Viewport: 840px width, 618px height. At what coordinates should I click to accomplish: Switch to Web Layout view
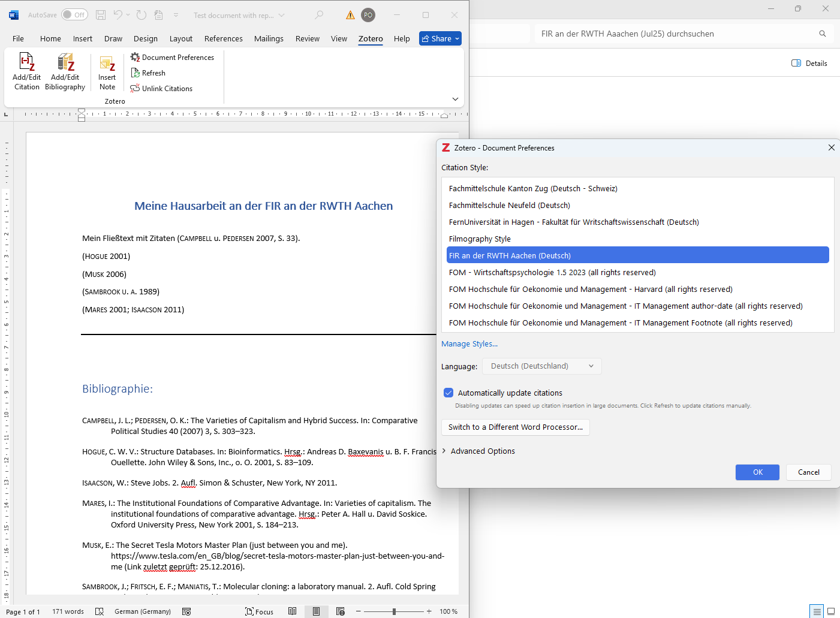point(341,611)
